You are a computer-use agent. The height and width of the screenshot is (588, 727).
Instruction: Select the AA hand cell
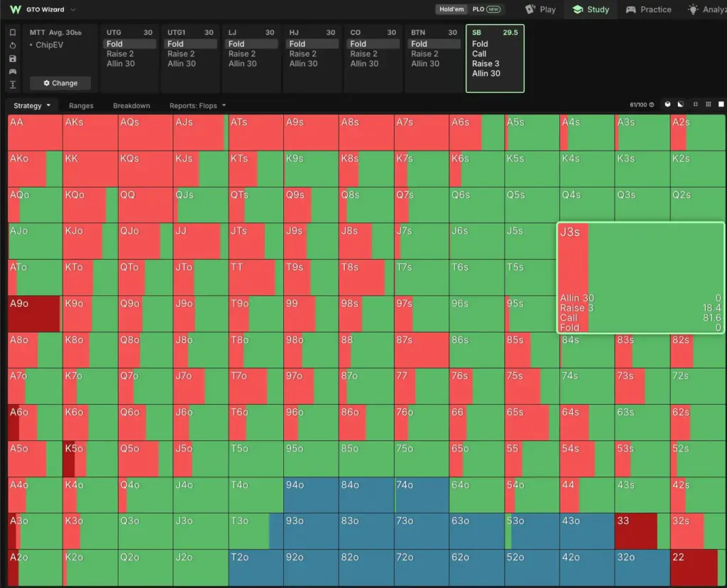pyautogui.click(x=35, y=133)
